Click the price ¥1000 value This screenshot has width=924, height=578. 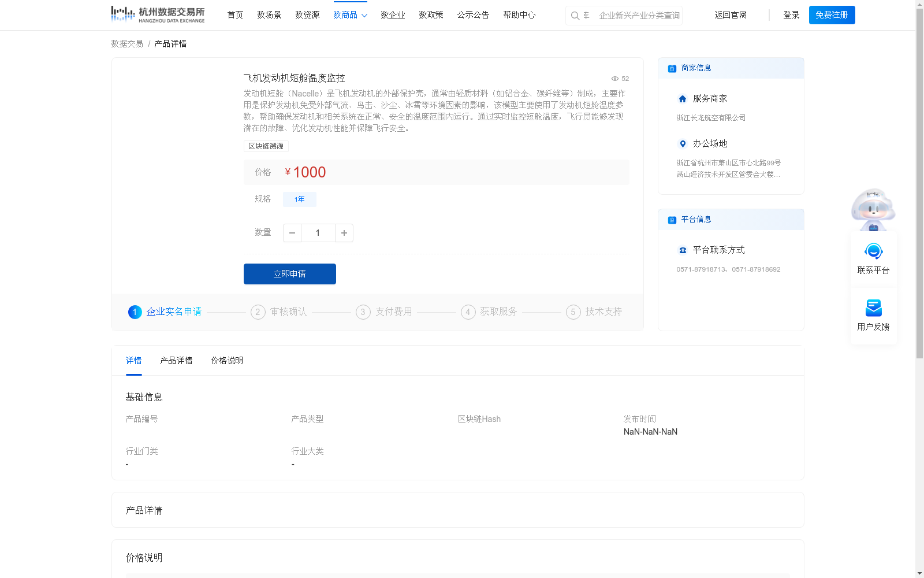pos(305,172)
